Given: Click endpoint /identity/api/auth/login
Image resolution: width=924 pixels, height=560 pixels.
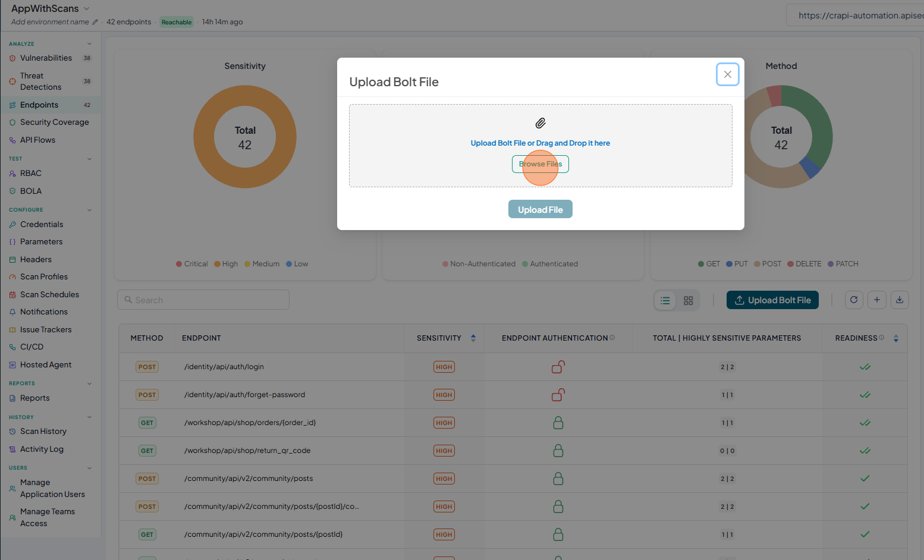Looking at the screenshot, I should (224, 367).
